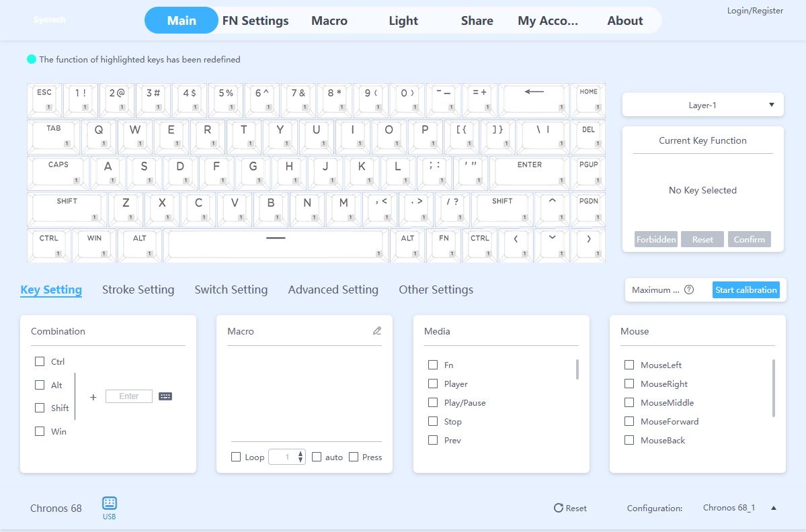Open the Layer-1 dropdown
This screenshot has height=532, width=806.
pos(702,105)
